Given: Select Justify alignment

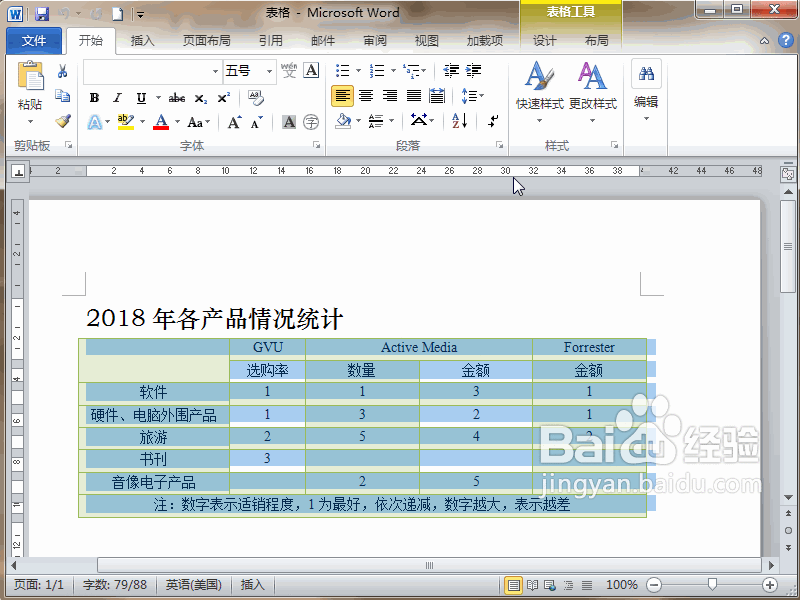Looking at the screenshot, I should click(414, 95).
